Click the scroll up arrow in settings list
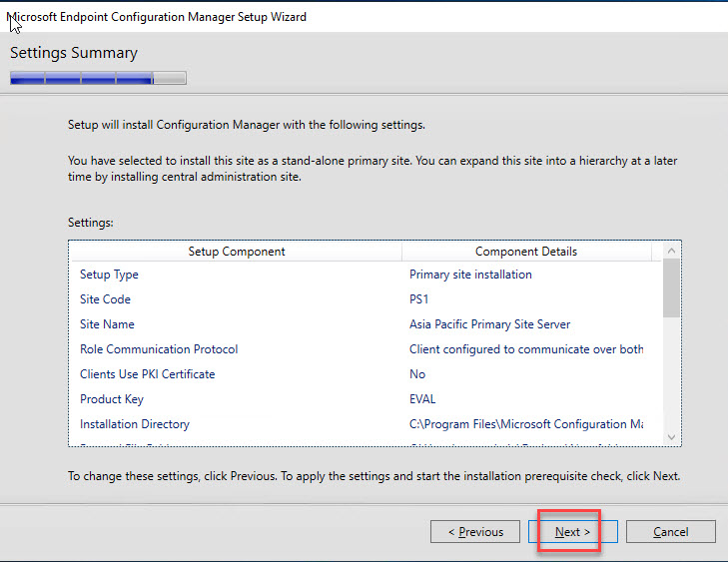728x562 pixels. [x=671, y=252]
